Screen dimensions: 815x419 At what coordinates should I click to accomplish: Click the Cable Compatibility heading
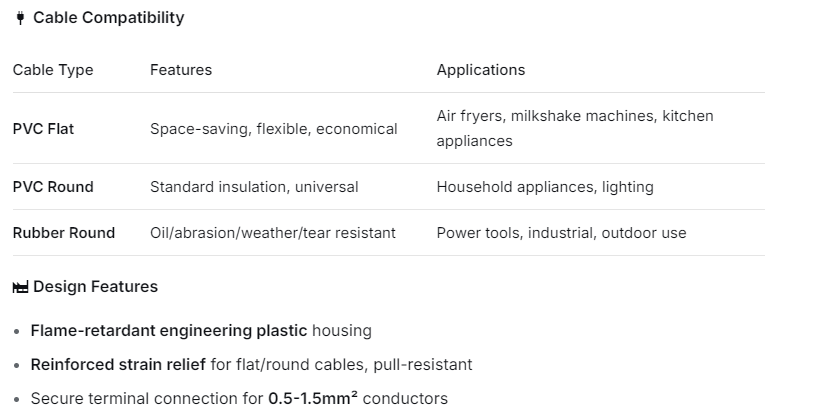[x=108, y=18]
